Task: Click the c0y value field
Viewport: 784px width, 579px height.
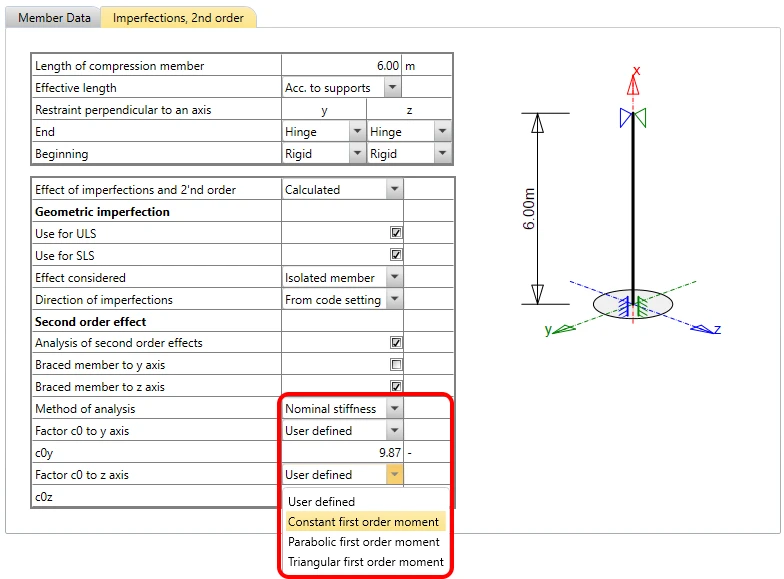Action: coord(342,452)
